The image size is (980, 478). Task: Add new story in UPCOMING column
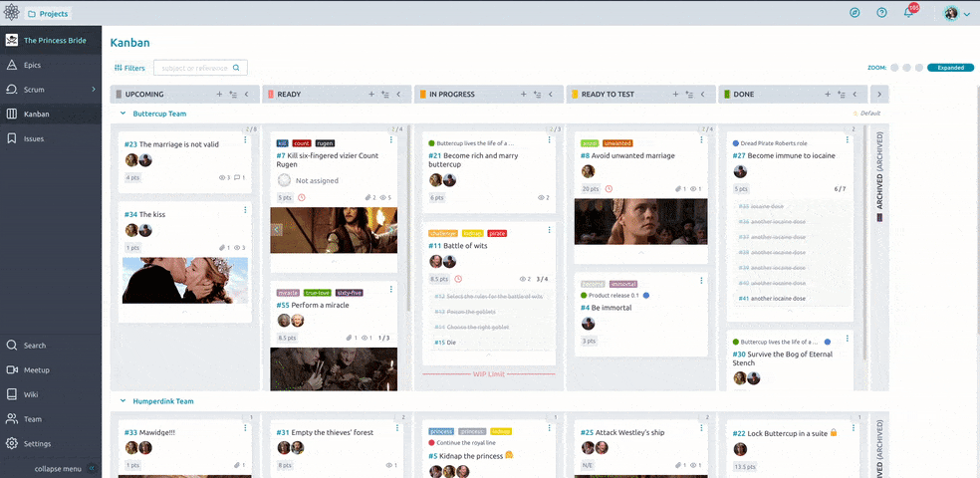(x=219, y=95)
